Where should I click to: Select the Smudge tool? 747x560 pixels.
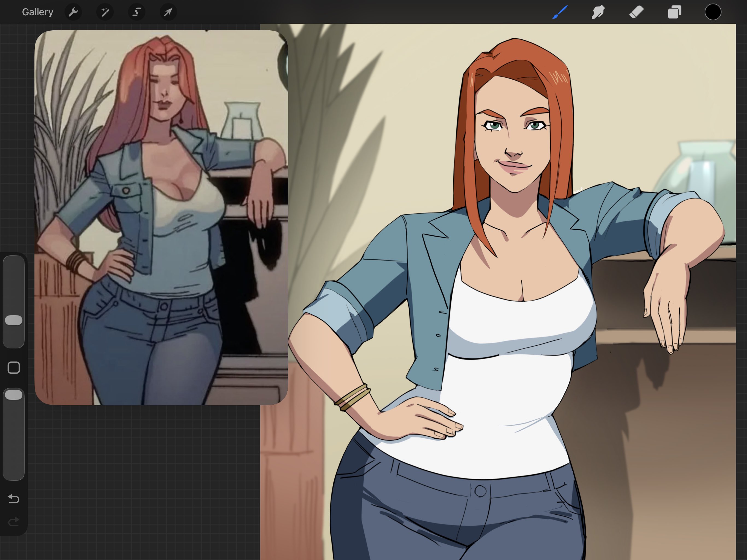point(598,12)
